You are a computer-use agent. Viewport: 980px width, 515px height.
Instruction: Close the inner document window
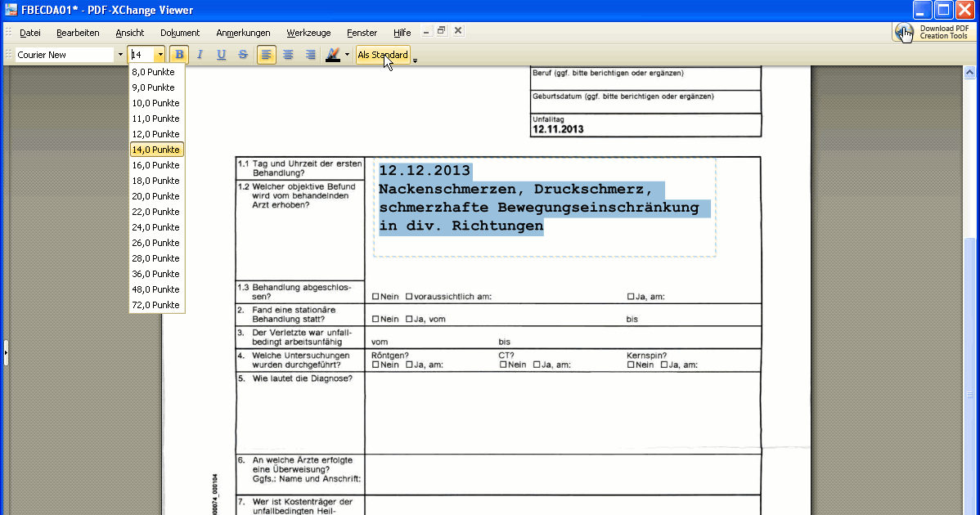458,30
